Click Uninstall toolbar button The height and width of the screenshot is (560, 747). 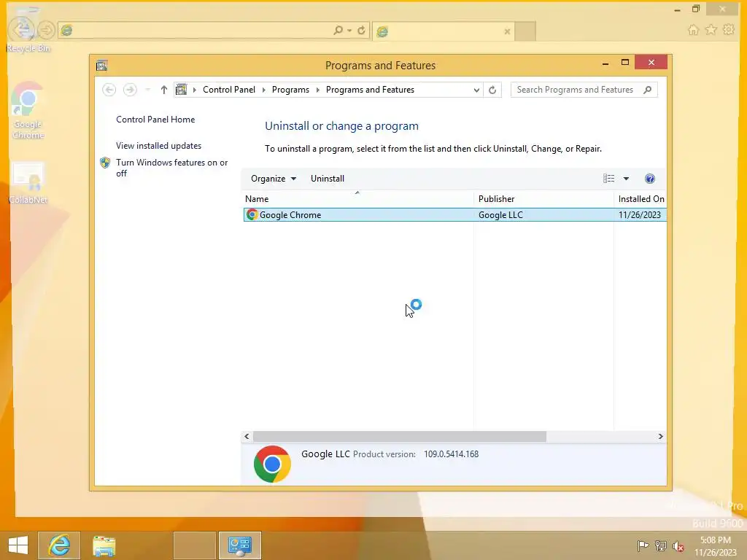point(328,179)
